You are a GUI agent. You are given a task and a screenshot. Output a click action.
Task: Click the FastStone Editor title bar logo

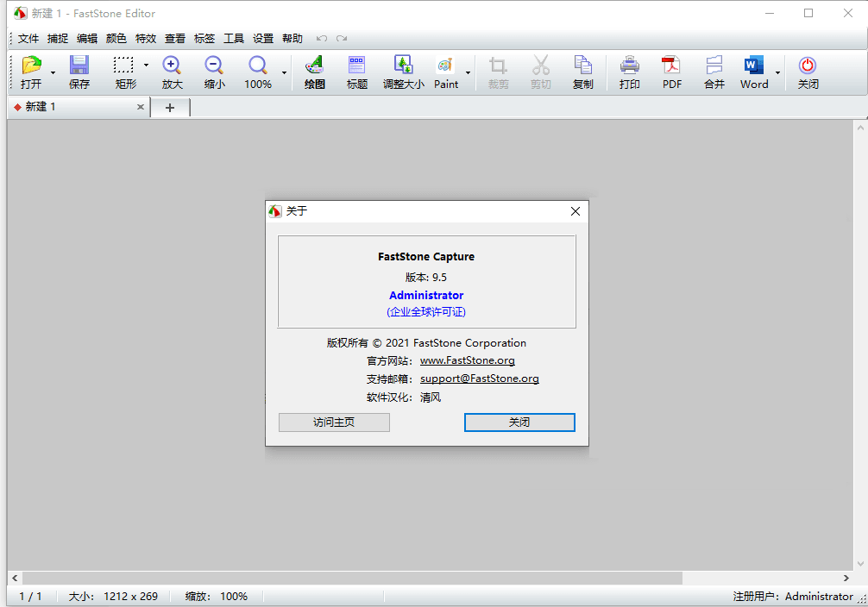click(21, 13)
